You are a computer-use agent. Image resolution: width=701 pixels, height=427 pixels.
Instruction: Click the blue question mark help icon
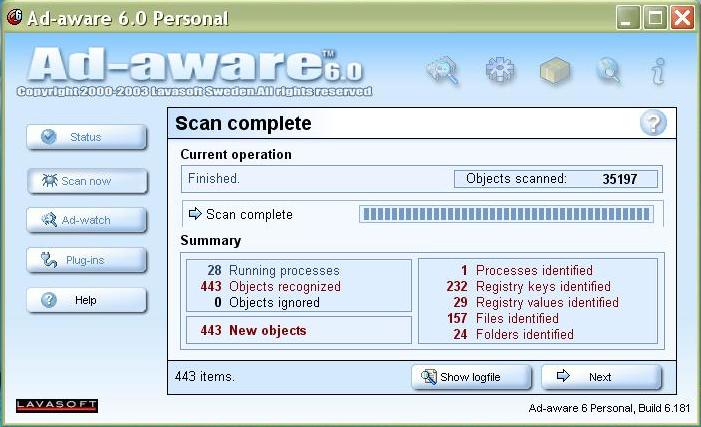point(653,123)
